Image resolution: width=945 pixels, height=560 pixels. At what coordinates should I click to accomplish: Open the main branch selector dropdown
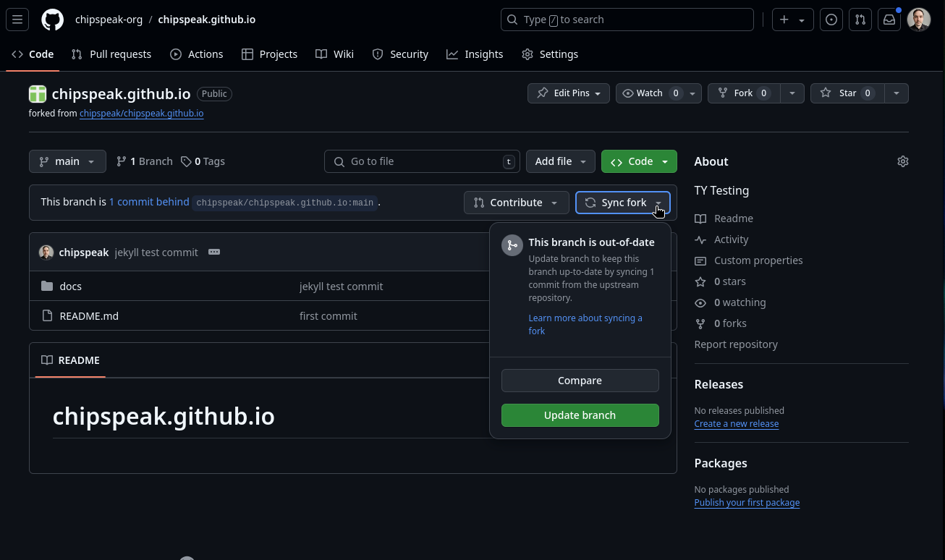point(67,161)
